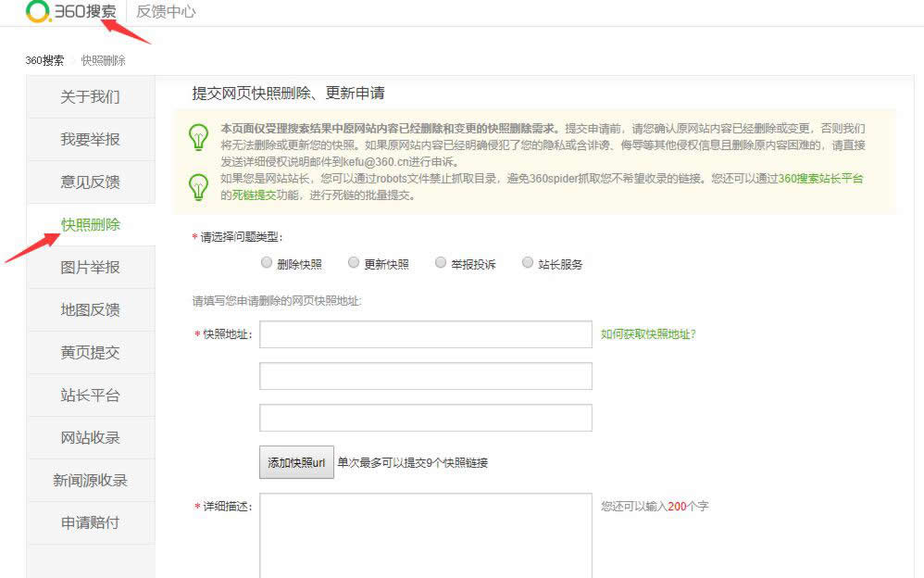Select 快照删除 in the sidebar

(x=90, y=224)
